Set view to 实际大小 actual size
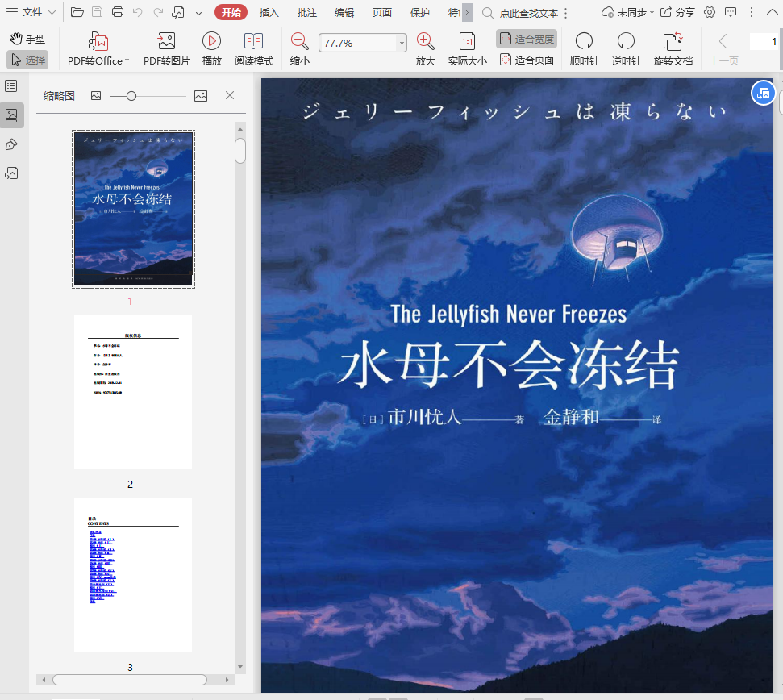This screenshot has height=700, width=783. [468, 48]
